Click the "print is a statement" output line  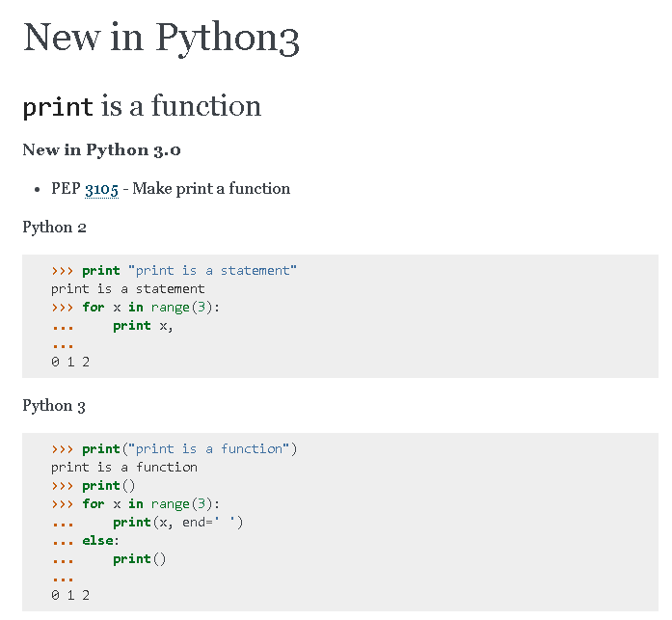click(x=127, y=289)
